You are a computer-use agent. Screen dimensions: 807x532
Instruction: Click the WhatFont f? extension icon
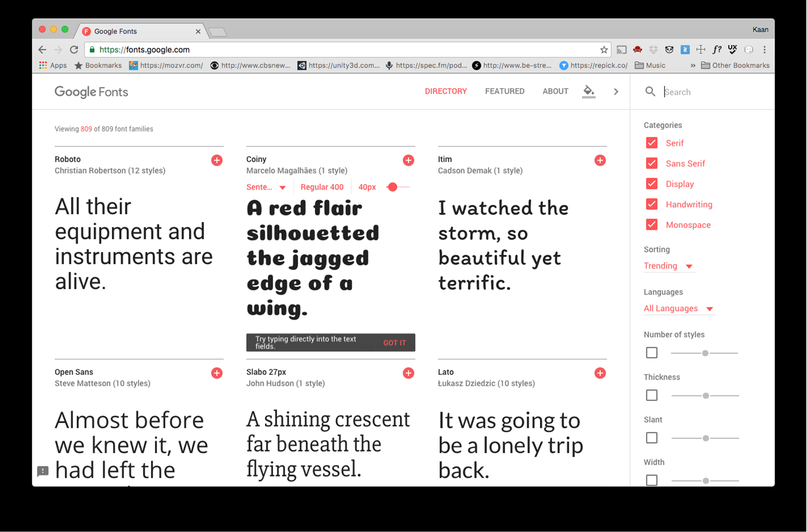tap(717, 50)
